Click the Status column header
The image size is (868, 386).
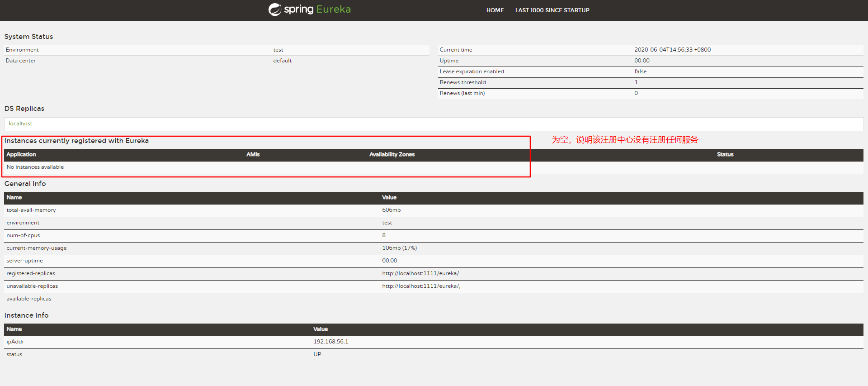(725, 154)
